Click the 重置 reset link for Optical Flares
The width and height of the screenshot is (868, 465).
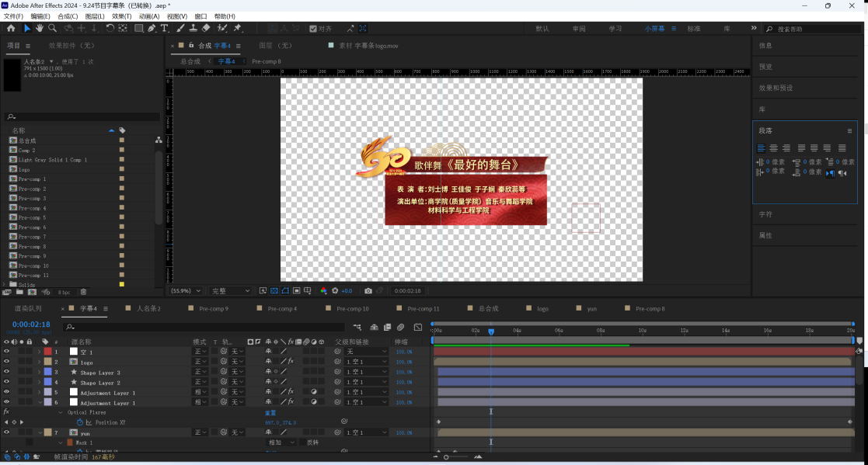pyautogui.click(x=270, y=413)
